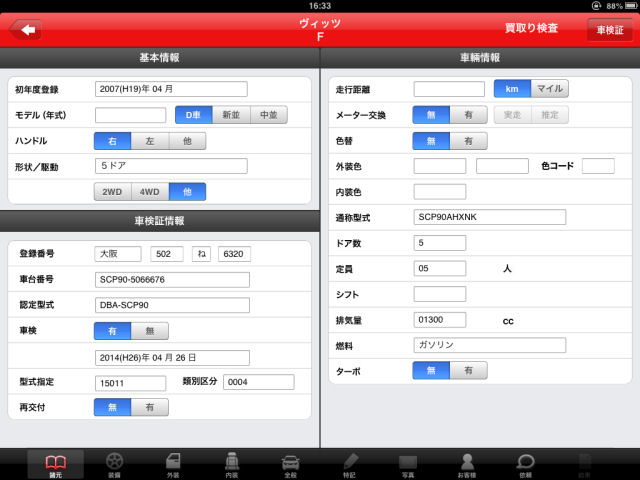The height and width of the screenshot is (480, 640).
Task: Focus the 内装色 input field
Action: coord(440,191)
